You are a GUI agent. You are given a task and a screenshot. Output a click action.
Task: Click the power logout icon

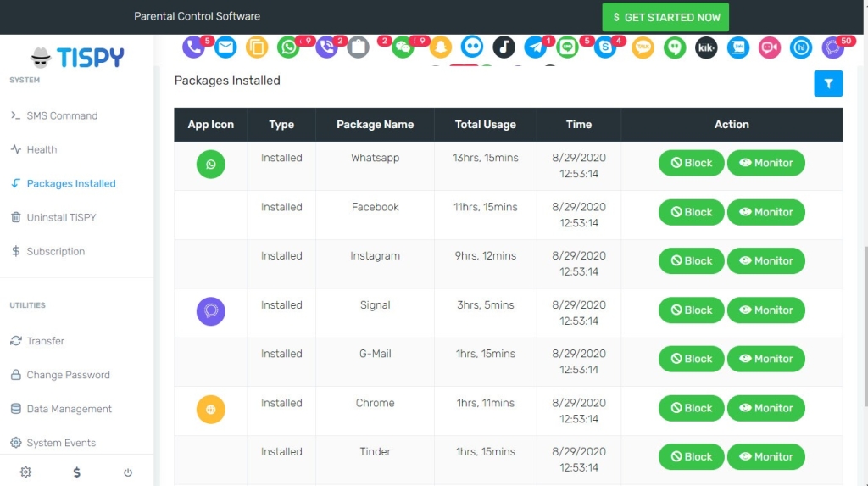[x=128, y=472]
